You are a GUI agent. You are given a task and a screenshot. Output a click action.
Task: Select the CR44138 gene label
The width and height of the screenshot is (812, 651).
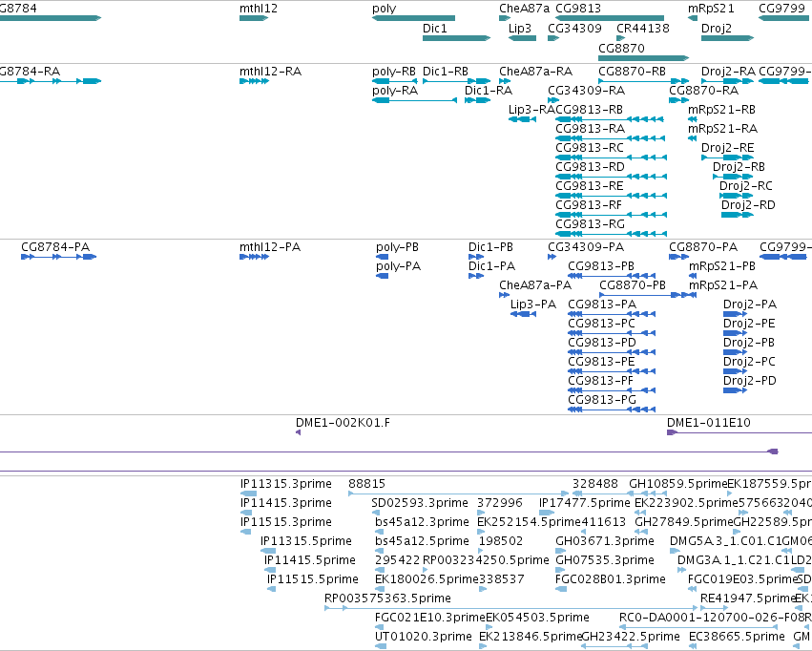(x=643, y=29)
